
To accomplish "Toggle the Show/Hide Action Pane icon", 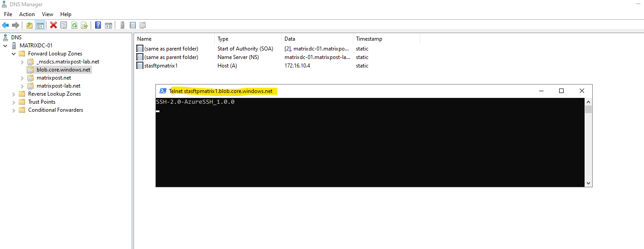I will (108, 25).
